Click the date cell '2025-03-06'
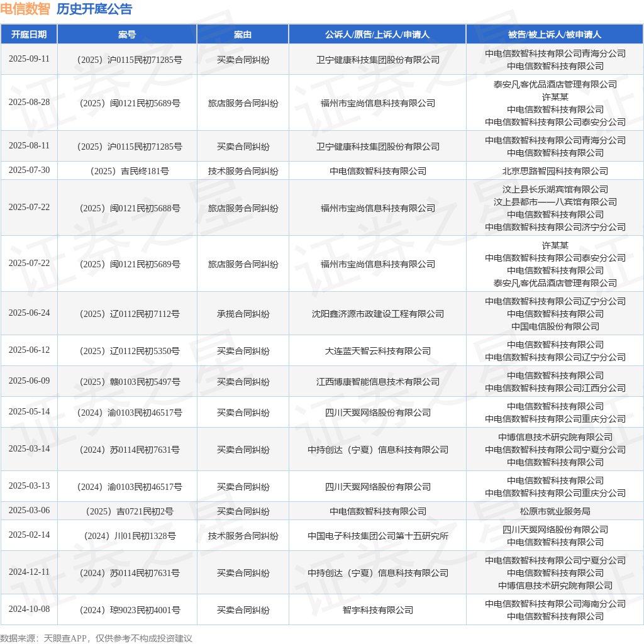The height and width of the screenshot is (644, 644). pyautogui.click(x=29, y=510)
